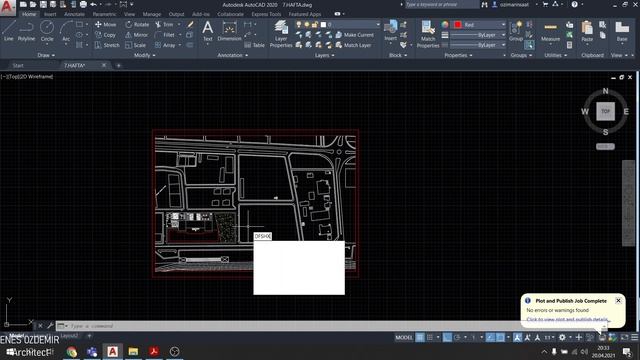640x360 pixels.
Task: Close the Plot and Publish notification balloon
Action: (618, 300)
